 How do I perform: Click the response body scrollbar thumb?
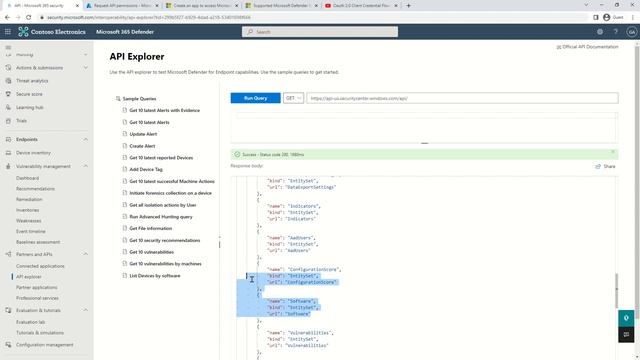click(616, 291)
